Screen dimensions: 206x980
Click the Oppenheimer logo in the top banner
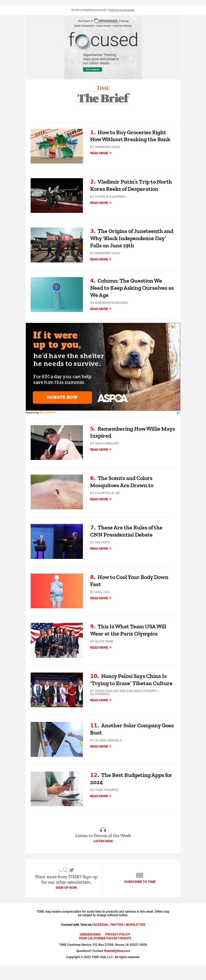pos(106,21)
